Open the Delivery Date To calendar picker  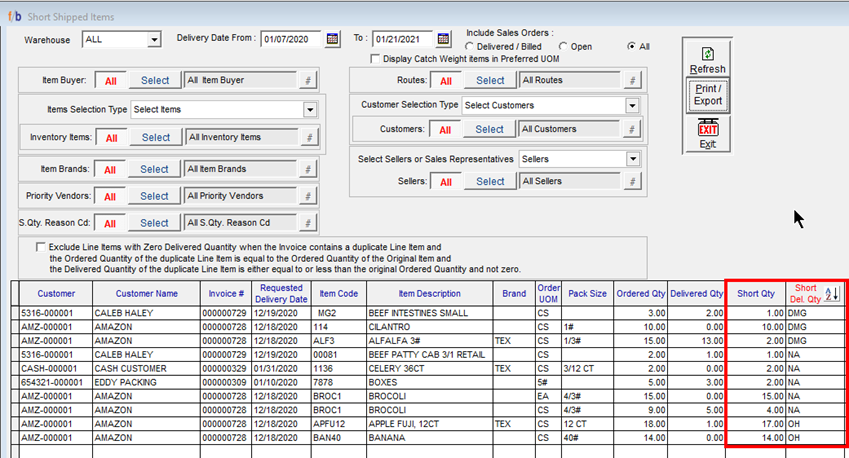point(444,39)
